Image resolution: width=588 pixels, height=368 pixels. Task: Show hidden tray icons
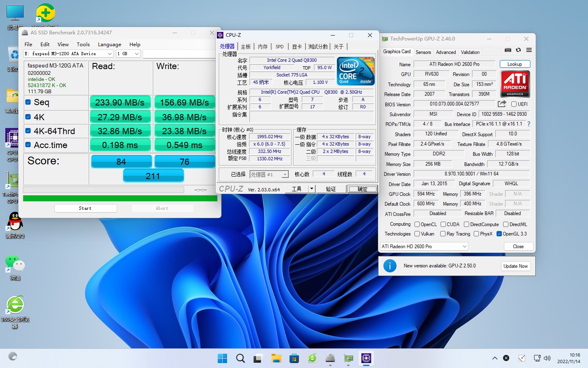click(494, 358)
